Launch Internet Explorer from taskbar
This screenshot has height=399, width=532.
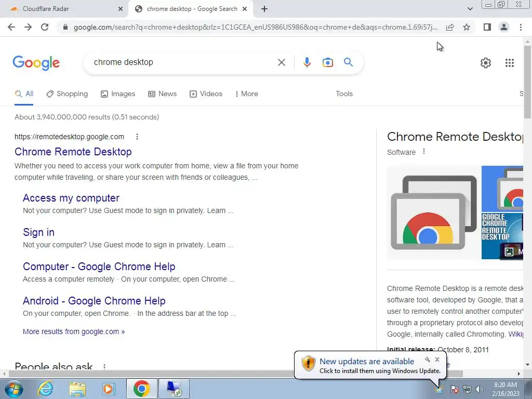click(x=46, y=389)
